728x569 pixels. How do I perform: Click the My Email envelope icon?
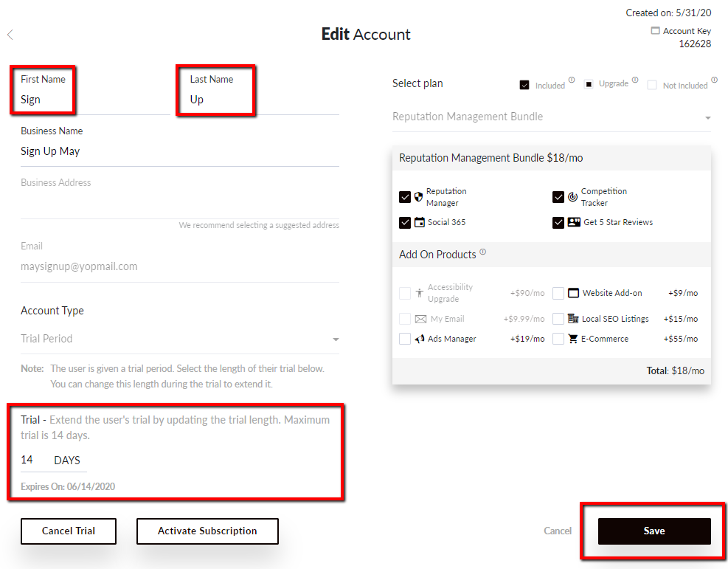point(420,319)
